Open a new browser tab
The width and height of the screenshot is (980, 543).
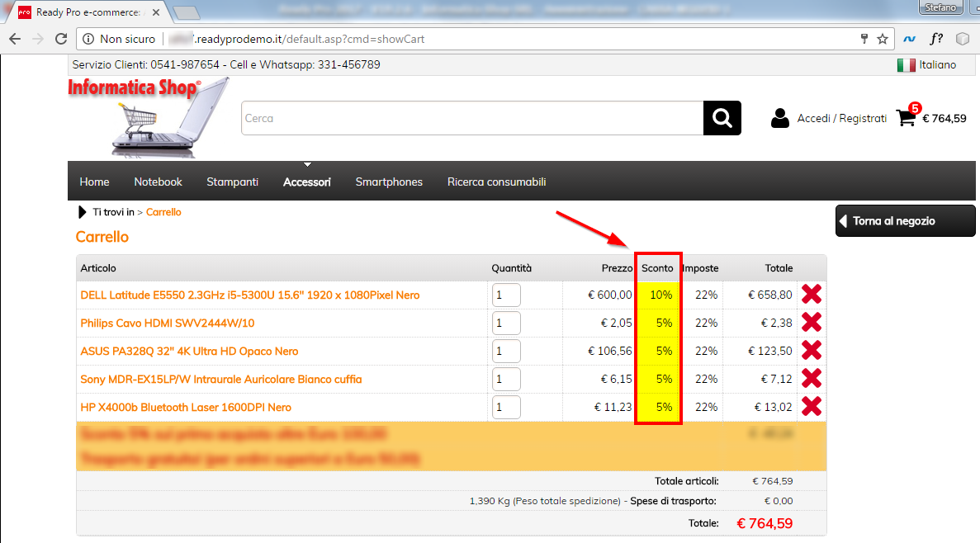point(186,12)
